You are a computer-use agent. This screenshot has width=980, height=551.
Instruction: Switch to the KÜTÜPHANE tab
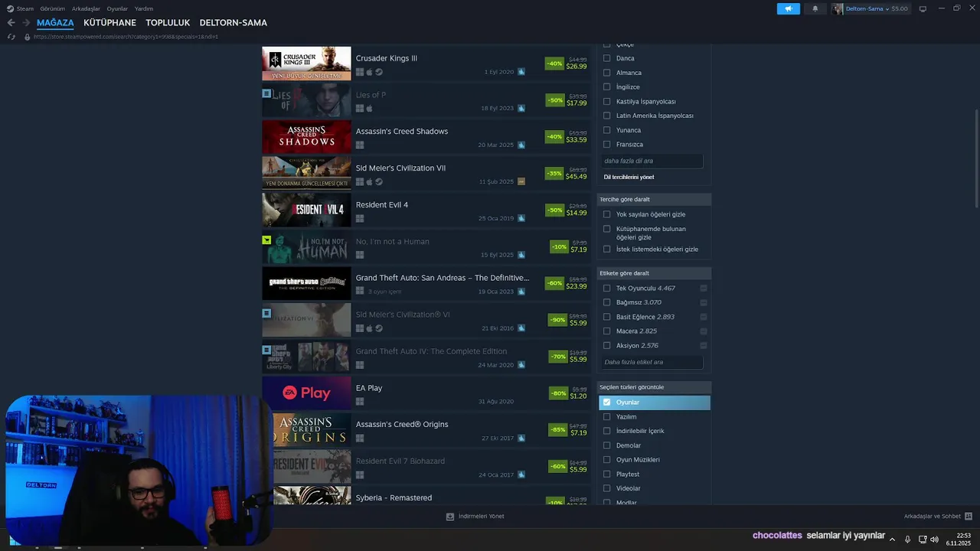pyautogui.click(x=109, y=23)
